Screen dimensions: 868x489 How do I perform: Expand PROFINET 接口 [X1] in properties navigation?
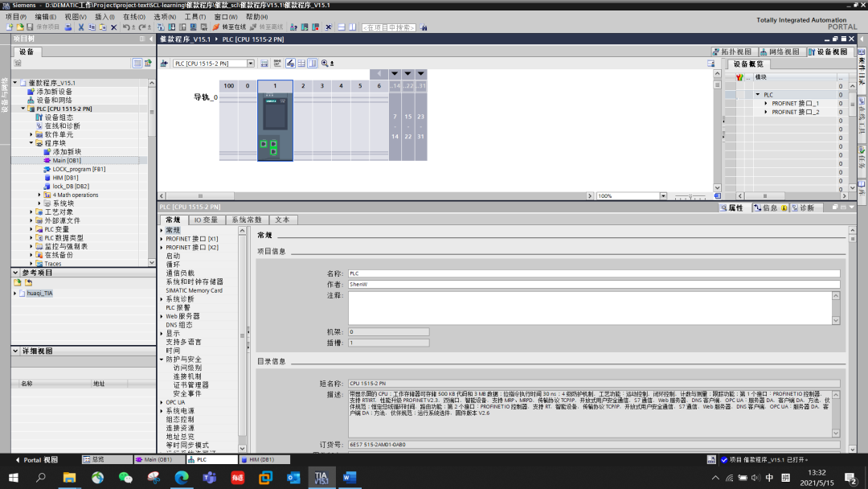(162, 239)
